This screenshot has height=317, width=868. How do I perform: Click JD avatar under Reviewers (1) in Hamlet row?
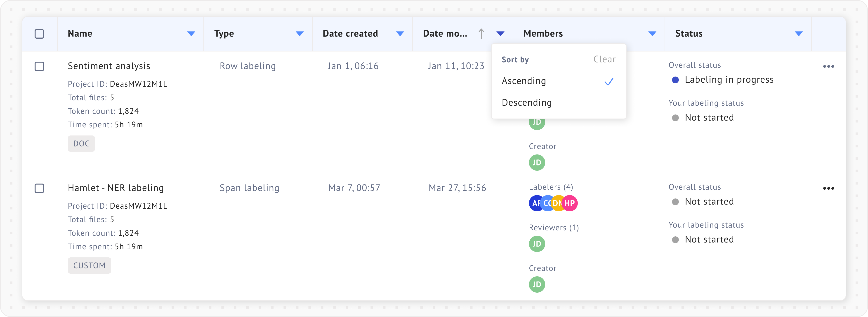click(537, 244)
